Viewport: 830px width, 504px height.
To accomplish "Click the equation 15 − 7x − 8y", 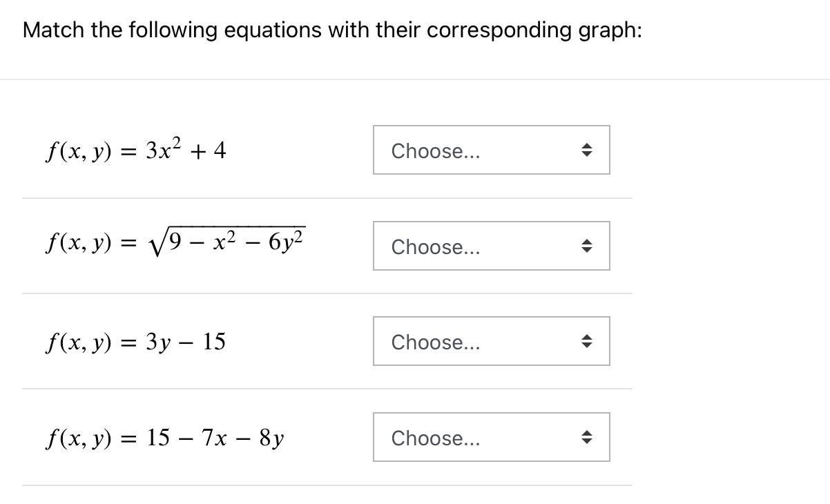I will tap(166, 436).
